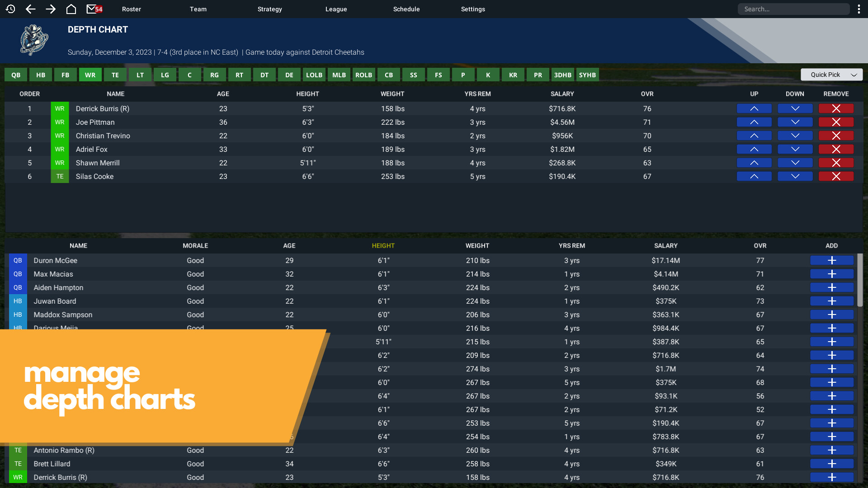Viewport: 868px width, 488px height.
Task: Expand the Quick Pick dropdown
Action: (831, 75)
